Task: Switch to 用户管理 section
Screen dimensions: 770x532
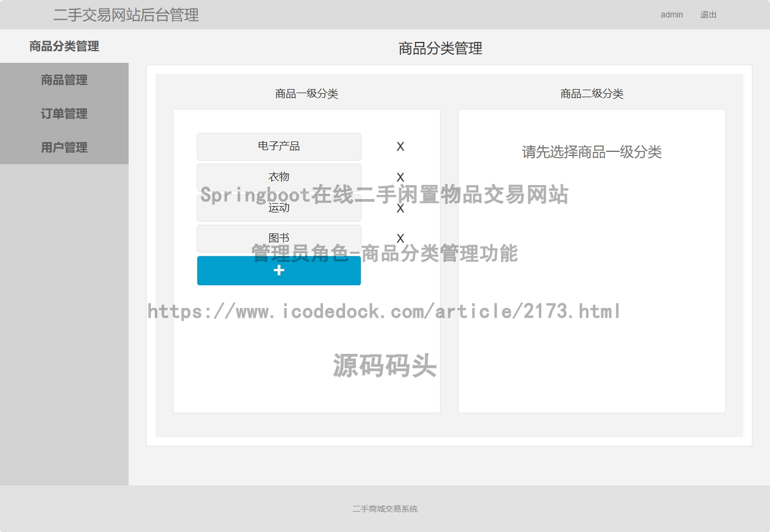Action: [x=64, y=147]
